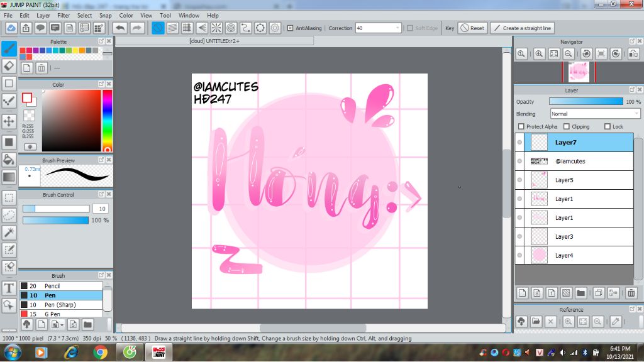Open Internet Explorer from the taskbar
644x362 pixels.
pos(70,352)
